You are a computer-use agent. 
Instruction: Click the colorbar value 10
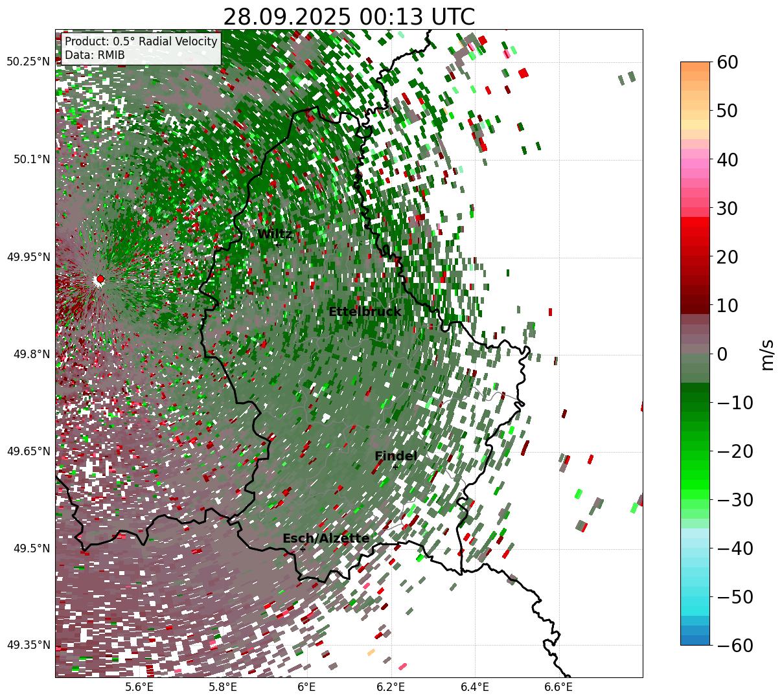point(726,305)
